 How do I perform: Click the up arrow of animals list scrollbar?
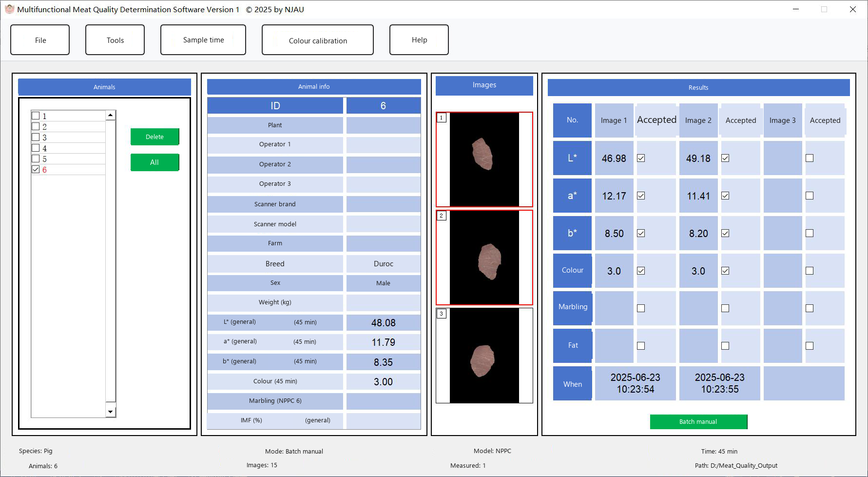111,116
